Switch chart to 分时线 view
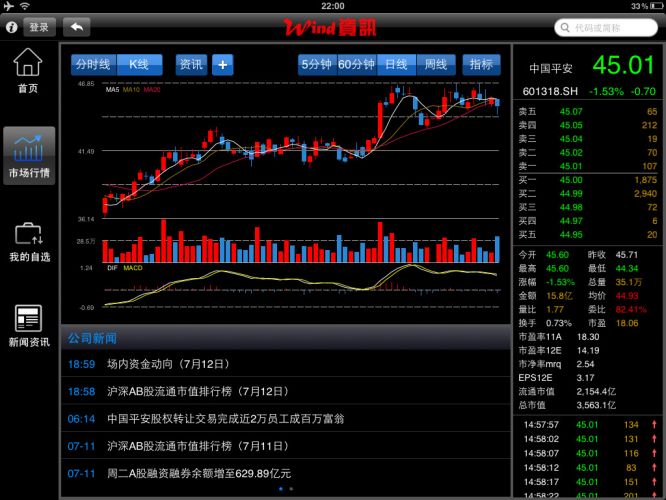 pos(94,64)
